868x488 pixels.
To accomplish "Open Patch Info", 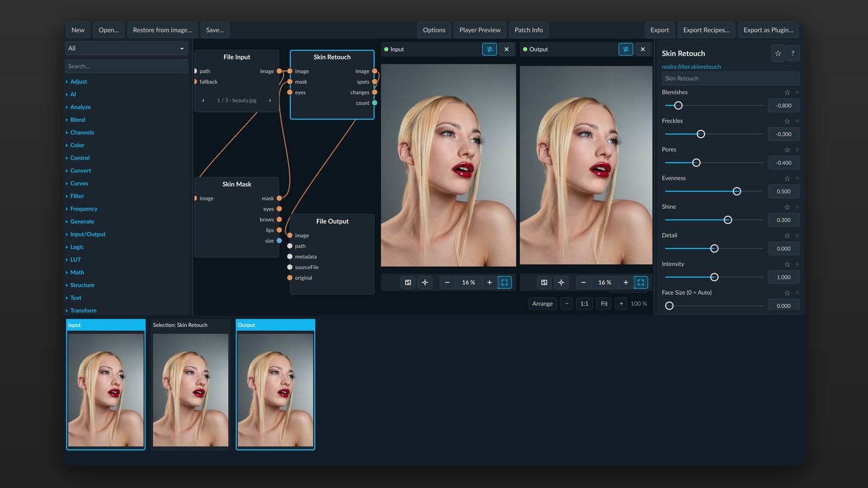I will tap(528, 30).
